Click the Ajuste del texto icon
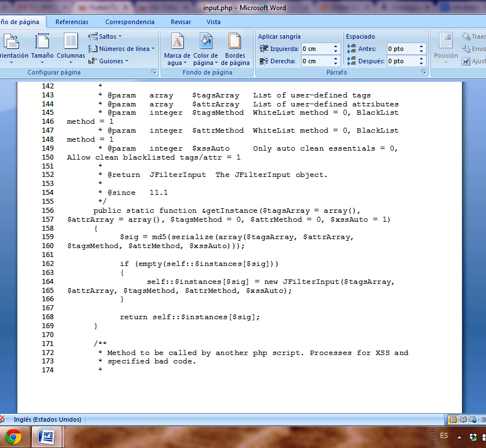The width and height of the screenshot is (486, 448). [466, 61]
